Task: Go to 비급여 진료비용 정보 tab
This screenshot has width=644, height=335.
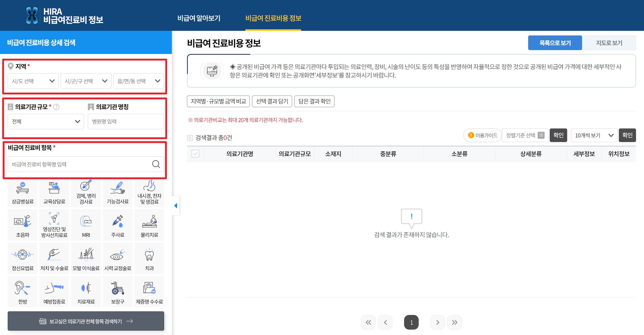Action: (273, 18)
